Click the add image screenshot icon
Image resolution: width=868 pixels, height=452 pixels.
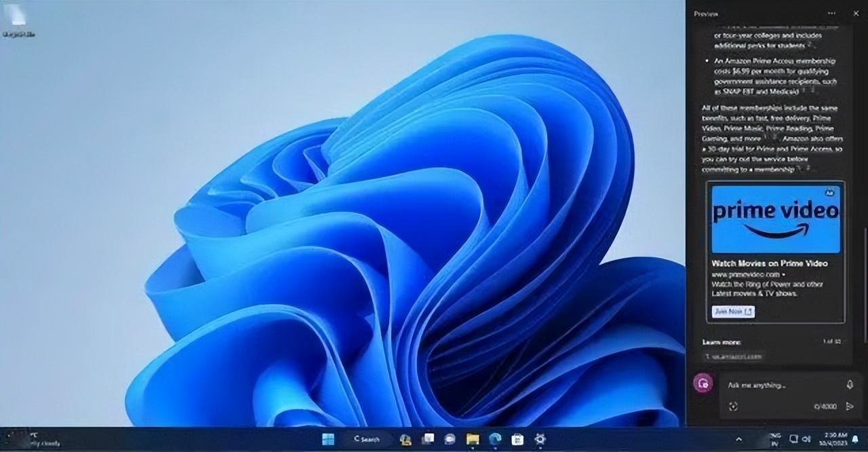tap(733, 407)
